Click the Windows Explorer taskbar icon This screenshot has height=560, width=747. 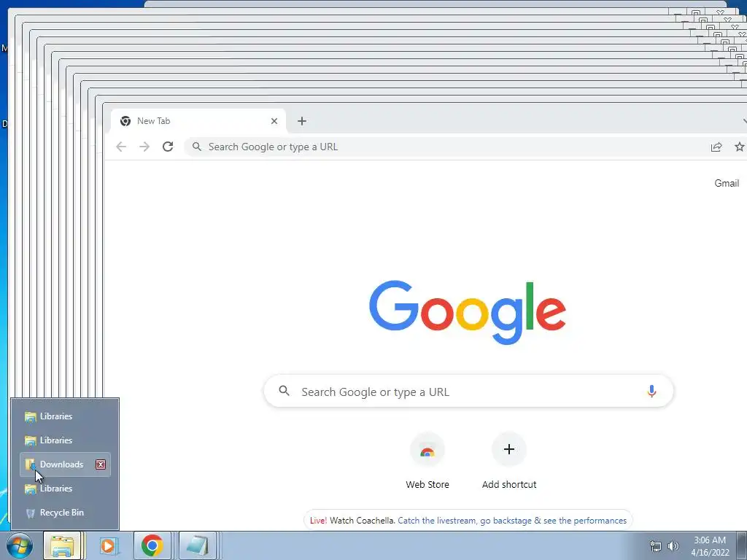(63, 545)
